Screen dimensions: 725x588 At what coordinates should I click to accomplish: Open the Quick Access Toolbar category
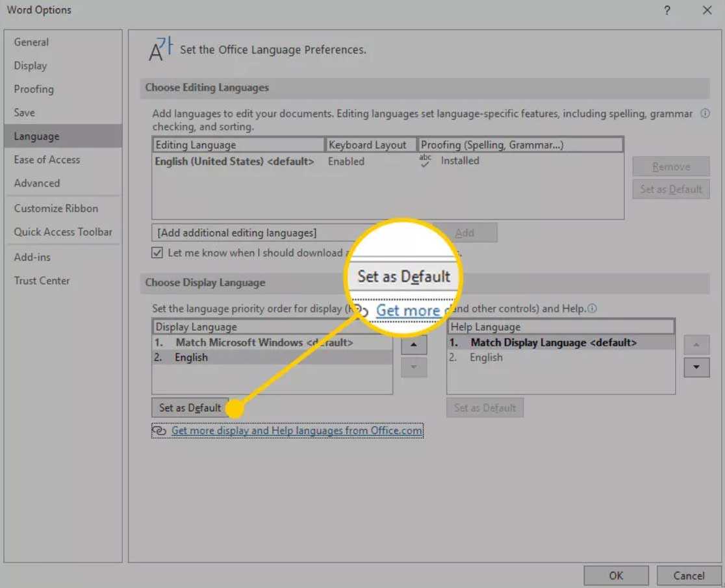(63, 232)
